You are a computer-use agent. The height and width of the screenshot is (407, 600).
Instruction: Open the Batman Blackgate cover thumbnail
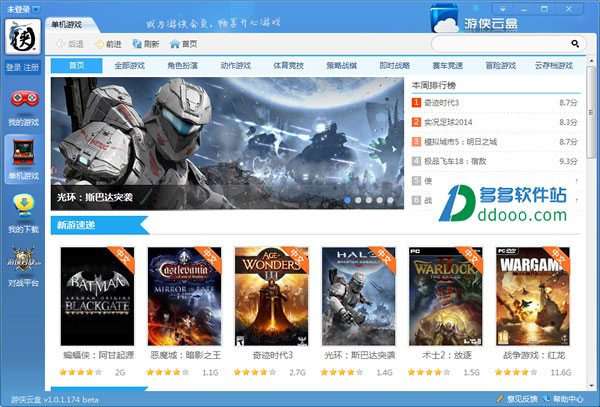point(98,296)
